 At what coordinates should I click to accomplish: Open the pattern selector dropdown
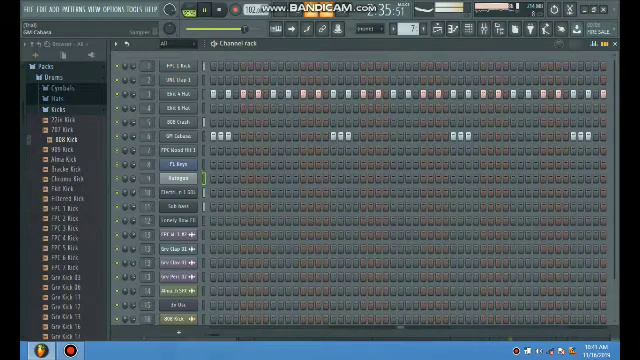[370, 29]
